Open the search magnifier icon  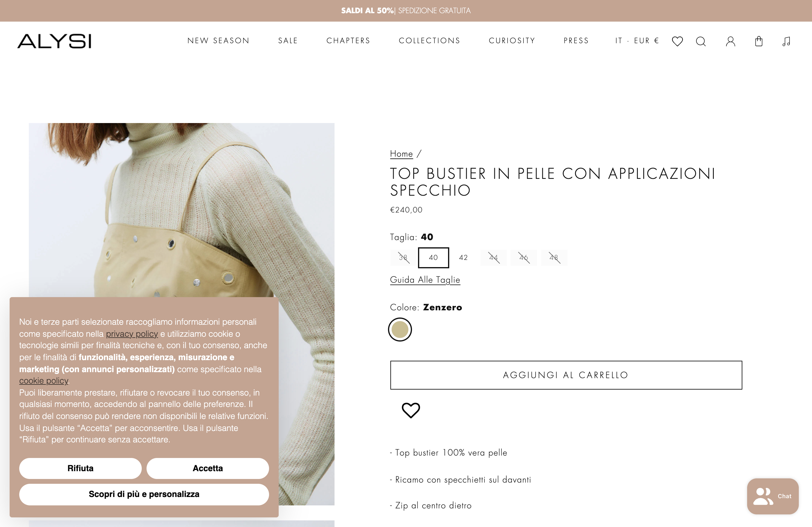[x=701, y=41]
